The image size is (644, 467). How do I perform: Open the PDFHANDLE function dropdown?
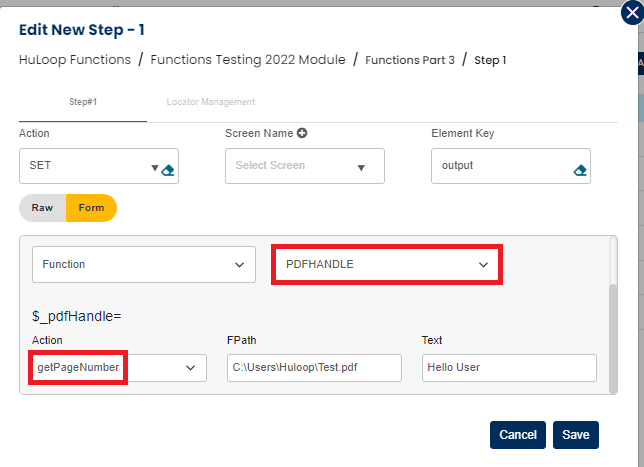click(x=483, y=265)
